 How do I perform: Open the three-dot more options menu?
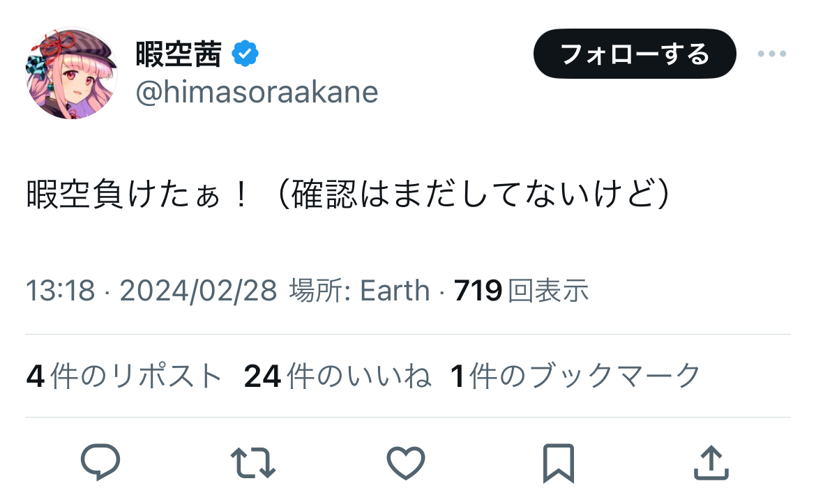coord(772,54)
